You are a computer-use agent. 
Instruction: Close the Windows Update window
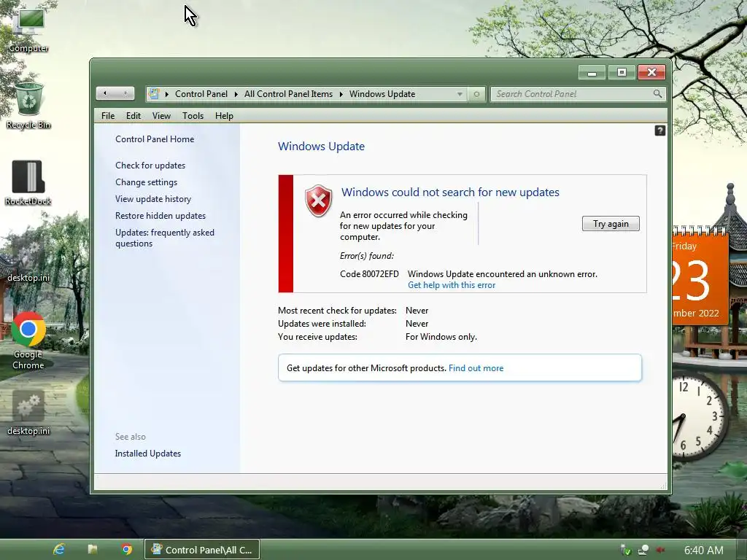[x=651, y=72]
